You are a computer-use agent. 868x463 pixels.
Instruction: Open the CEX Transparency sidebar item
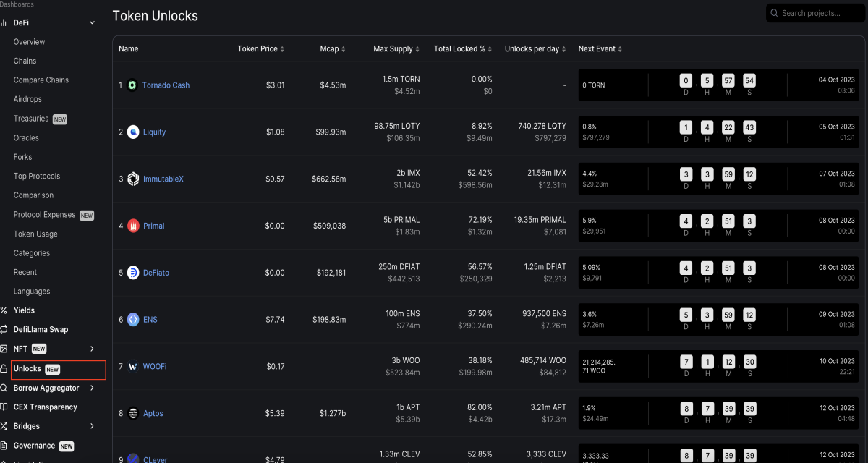point(45,407)
